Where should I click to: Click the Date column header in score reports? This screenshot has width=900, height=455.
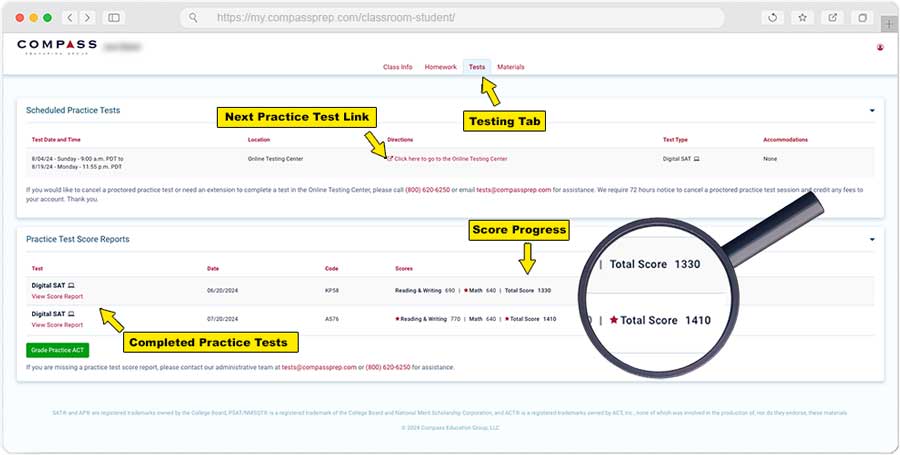click(213, 269)
